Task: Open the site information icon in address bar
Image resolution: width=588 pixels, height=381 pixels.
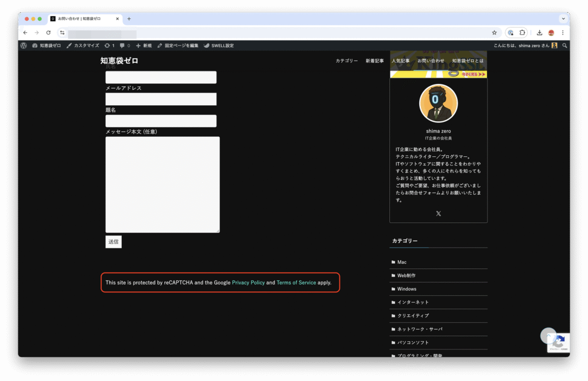Action: [62, 33]
